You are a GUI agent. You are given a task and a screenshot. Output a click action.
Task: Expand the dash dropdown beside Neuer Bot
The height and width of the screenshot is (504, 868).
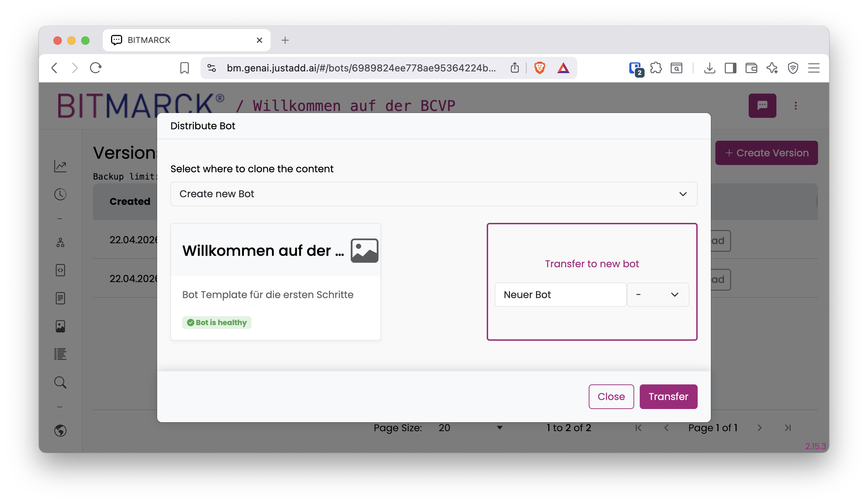(x=658, y=295)
